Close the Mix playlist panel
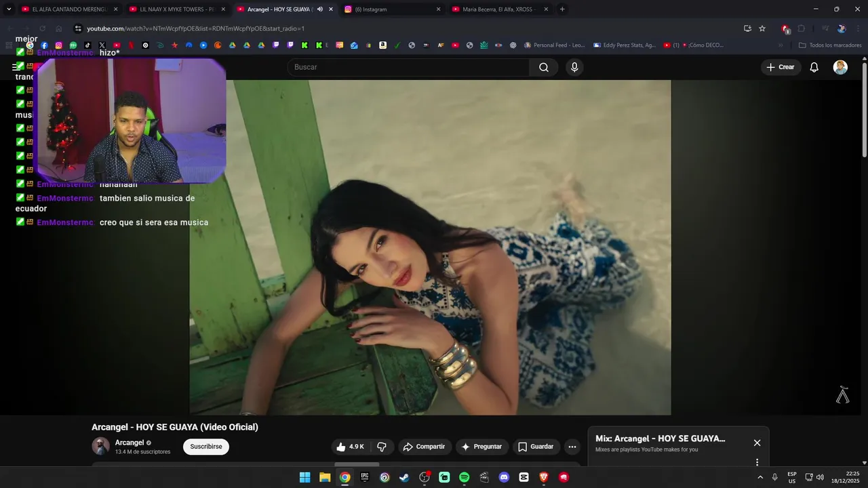 point(757,443)
